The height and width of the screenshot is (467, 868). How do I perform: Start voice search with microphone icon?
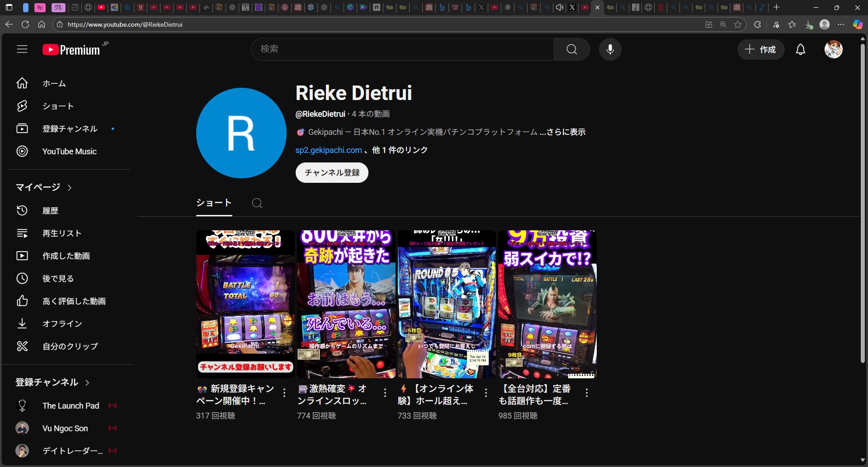(x=610, y=49)
